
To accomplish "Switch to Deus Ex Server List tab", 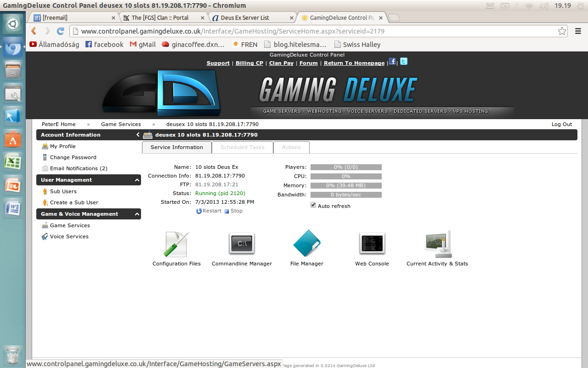I will [x=252, y=17].
